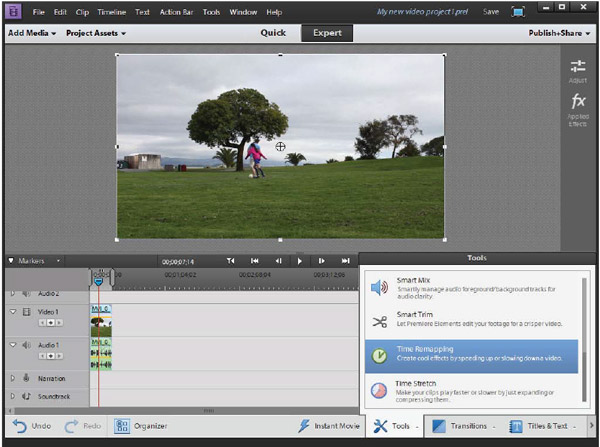Step back one frame
Viewport: 600px width, 447px height.
click(279, 261)
